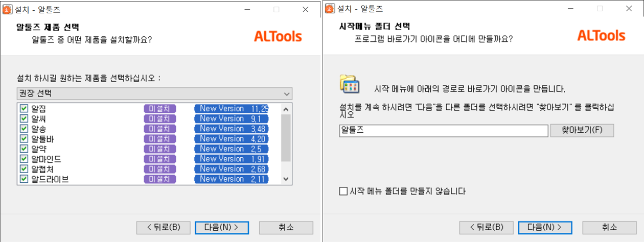This screenshot has height=242, width=644.
Task: Minimize the left 설치 - 알툴즈 window
Action: (248, 9)
